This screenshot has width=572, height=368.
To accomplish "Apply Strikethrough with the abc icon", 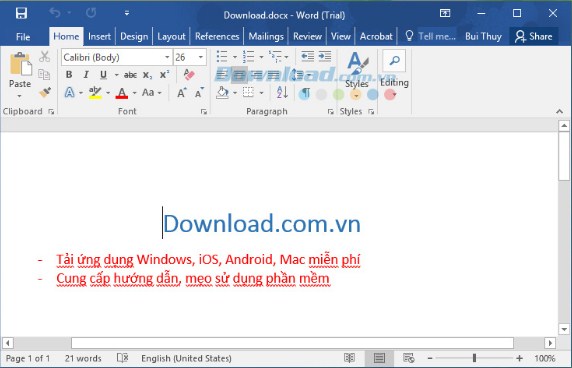I will (x=130, y=75).
